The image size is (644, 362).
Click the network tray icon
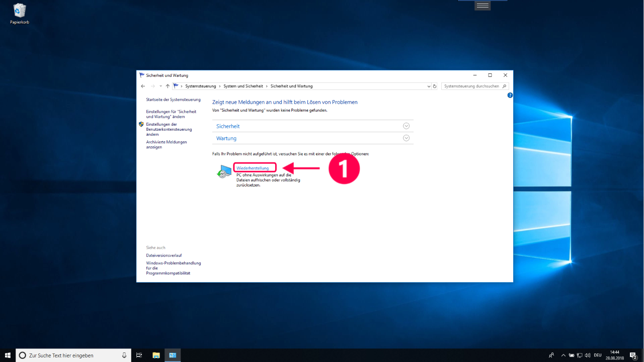click(580, 355)
